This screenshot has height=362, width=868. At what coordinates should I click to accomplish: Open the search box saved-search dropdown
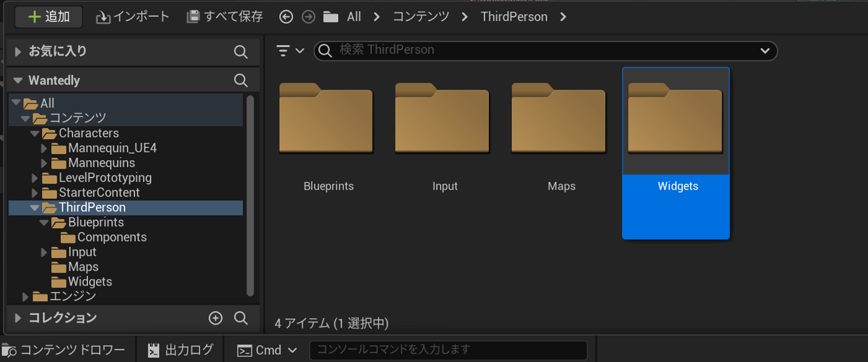(x=765, y=51)
